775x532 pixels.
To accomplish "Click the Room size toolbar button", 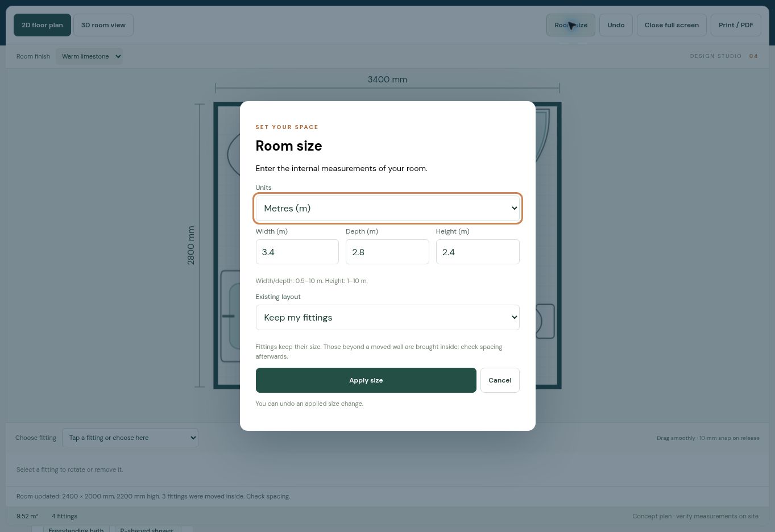I will (571, 25).
